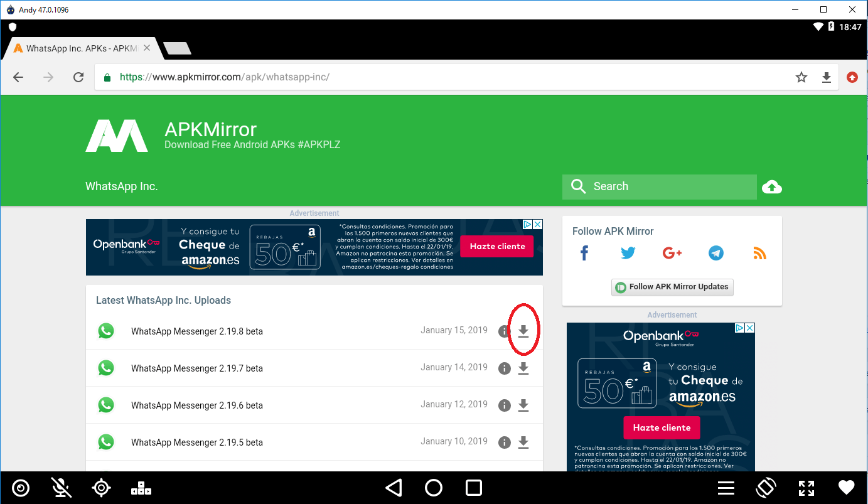Screen dimensions: 868x504
Task: Click WhatsApp icon beside 2.19.5 beta
Action: click(x=106, y=442)
